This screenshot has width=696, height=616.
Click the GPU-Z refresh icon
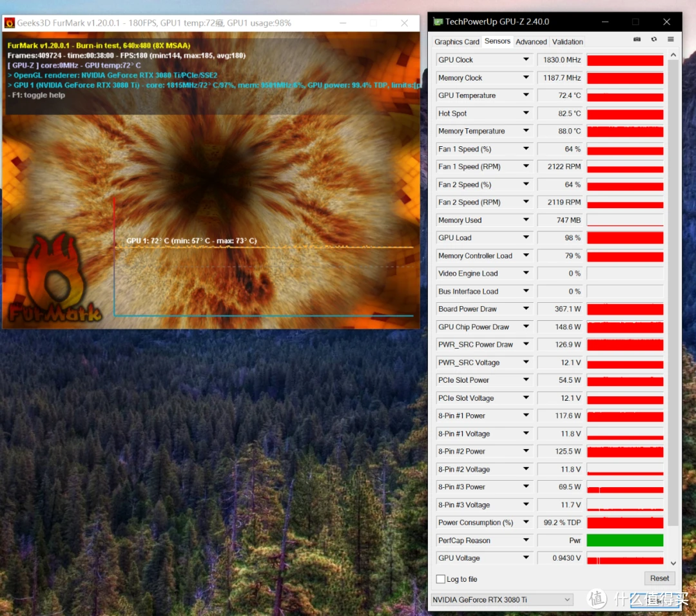[654, 39]
